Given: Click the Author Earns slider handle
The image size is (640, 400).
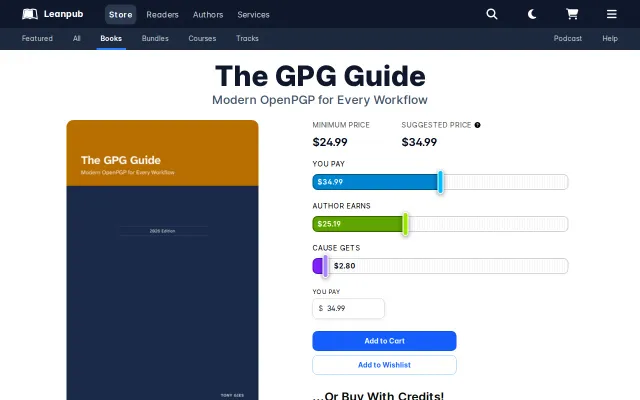Looking at the screenshot, I should (x=405, y=224).
